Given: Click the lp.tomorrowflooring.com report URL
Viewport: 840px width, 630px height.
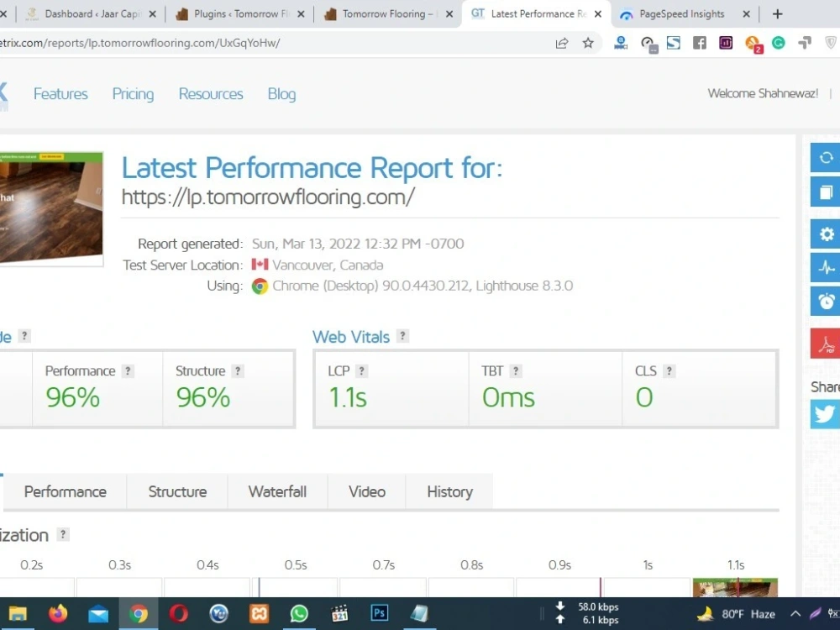Looking at the screenshot, I should coord(269,197).
